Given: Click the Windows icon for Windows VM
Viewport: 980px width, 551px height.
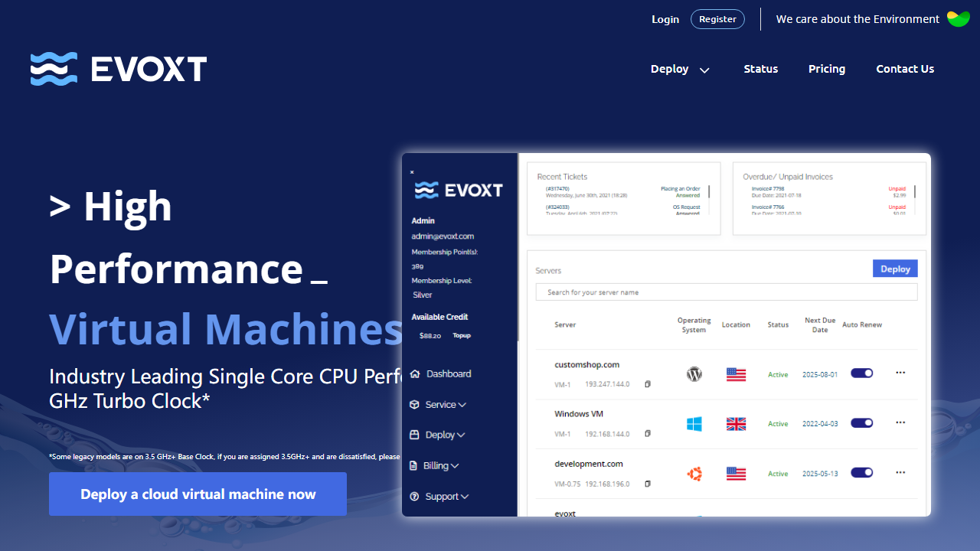Looking at the screenshot, I should click(694, 424).
